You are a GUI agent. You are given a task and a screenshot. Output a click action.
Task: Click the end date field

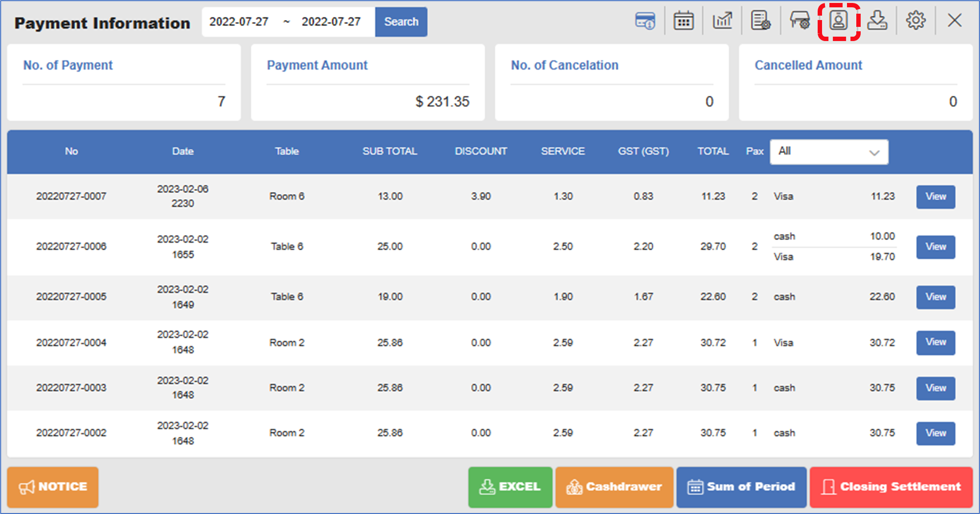(332, 21)
